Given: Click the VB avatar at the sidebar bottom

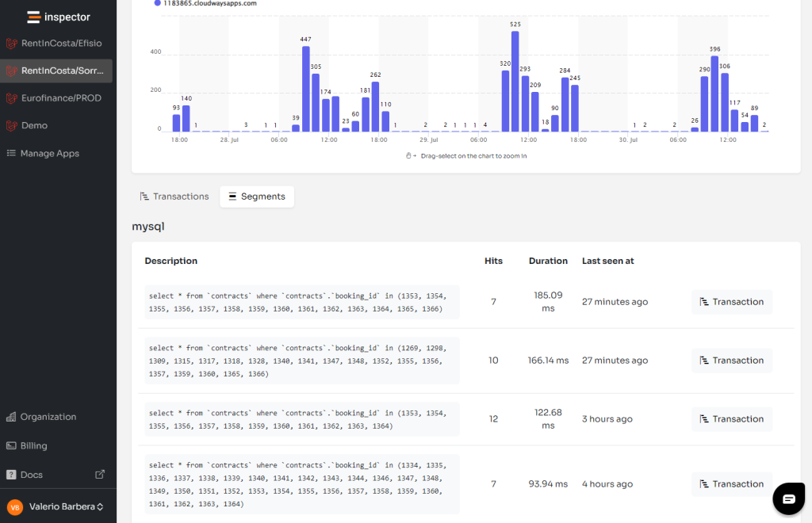Looking at the screenshot, I should pos(14,506).
